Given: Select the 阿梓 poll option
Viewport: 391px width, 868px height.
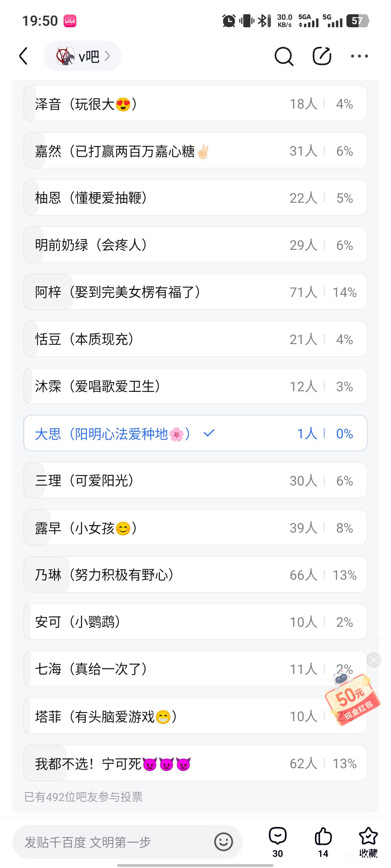Looking at the screenshot, I should tap(195, 292).
